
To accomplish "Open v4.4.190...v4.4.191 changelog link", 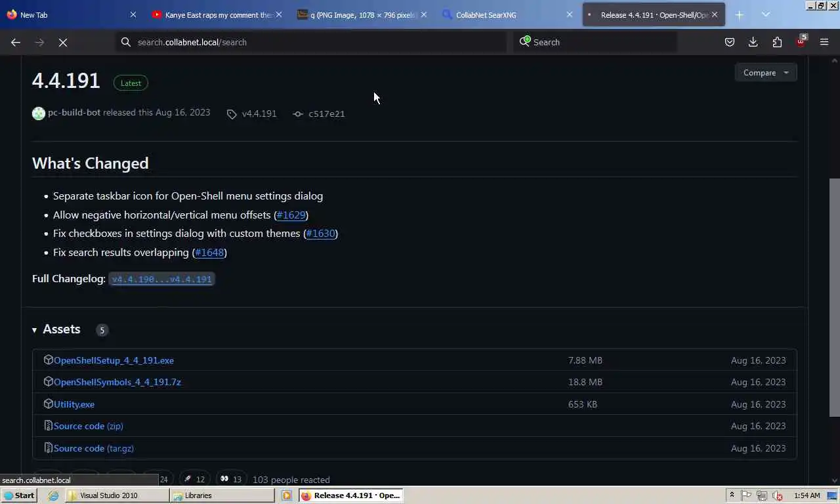I will 161,279.
